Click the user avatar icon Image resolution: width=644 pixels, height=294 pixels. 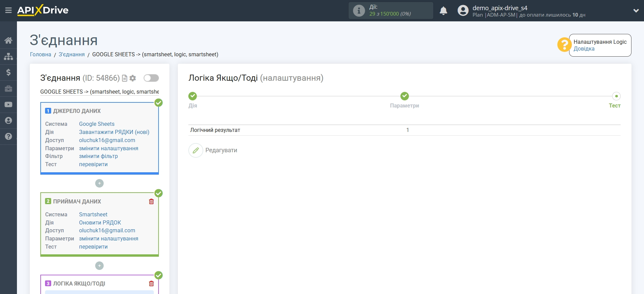pos(463,11)
